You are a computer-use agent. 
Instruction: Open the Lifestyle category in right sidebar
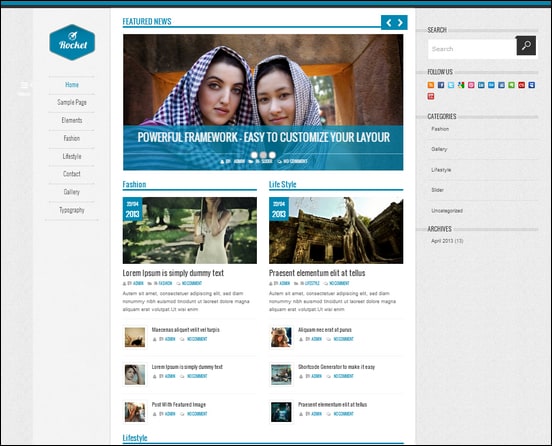tap(441, 170)
